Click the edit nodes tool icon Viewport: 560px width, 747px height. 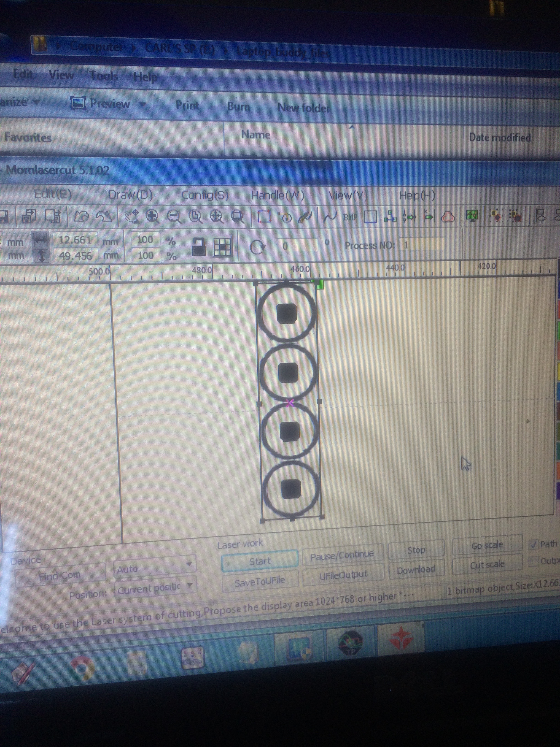tap(132, 217)
